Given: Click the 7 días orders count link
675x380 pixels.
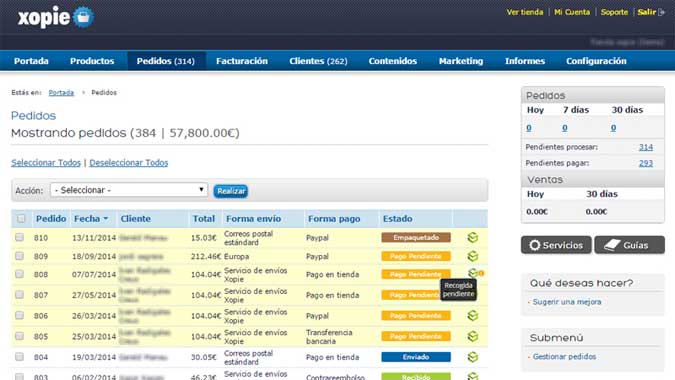Looking at the screenshot, I should 565,128.
